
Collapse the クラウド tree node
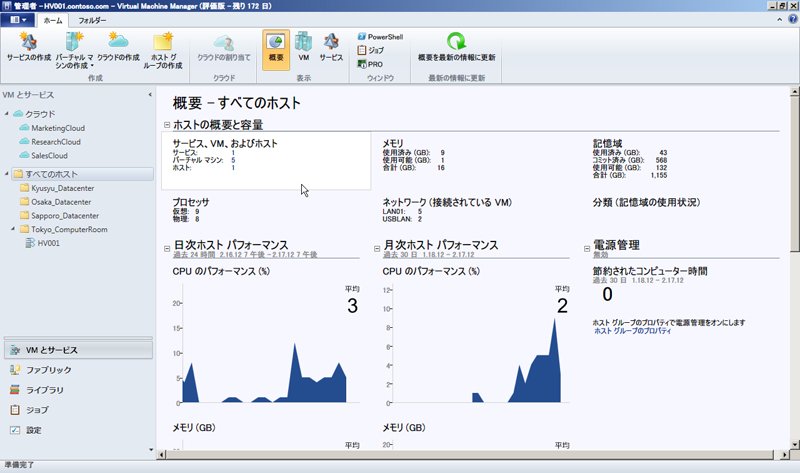7,114
